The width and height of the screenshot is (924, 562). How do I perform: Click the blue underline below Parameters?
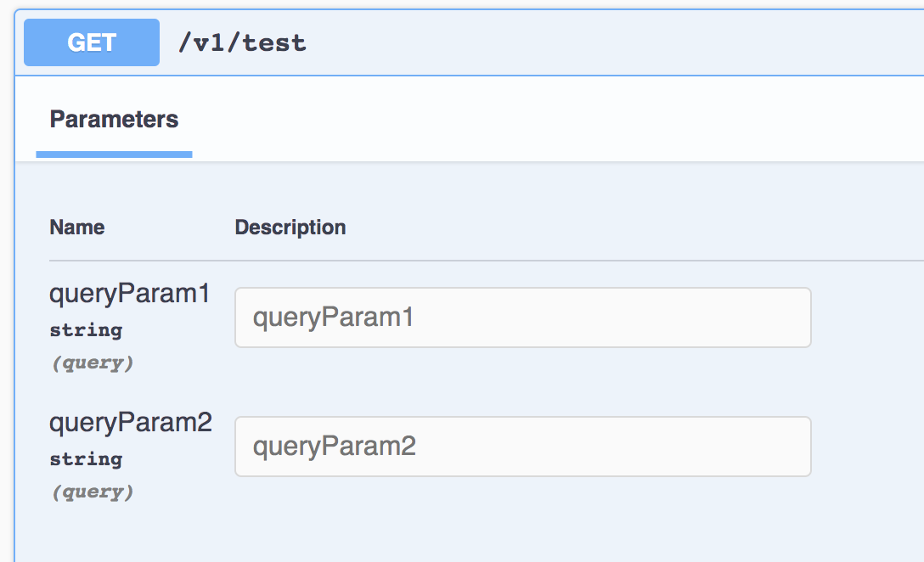tap(114, 155)
